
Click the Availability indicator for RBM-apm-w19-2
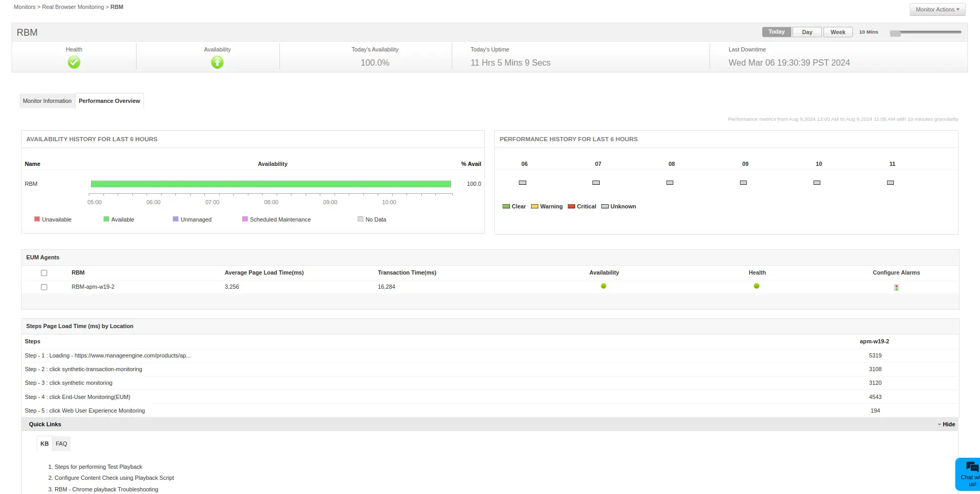(x=603, y=286)
